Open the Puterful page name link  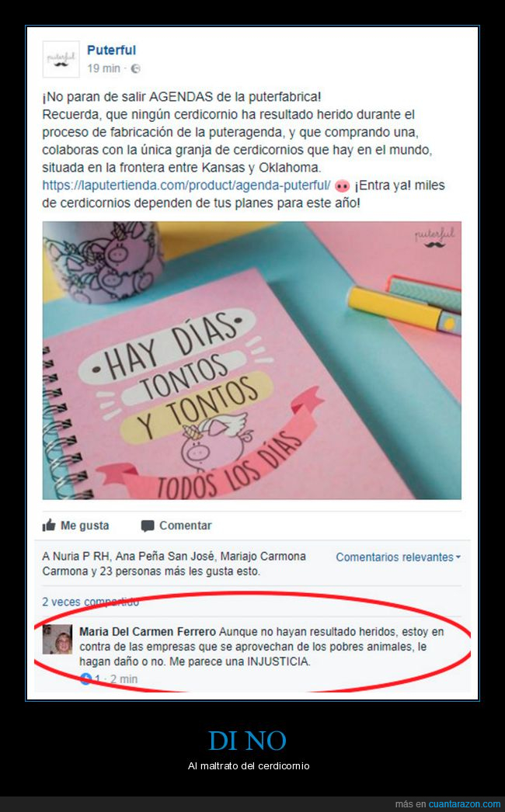pos(111,50)
